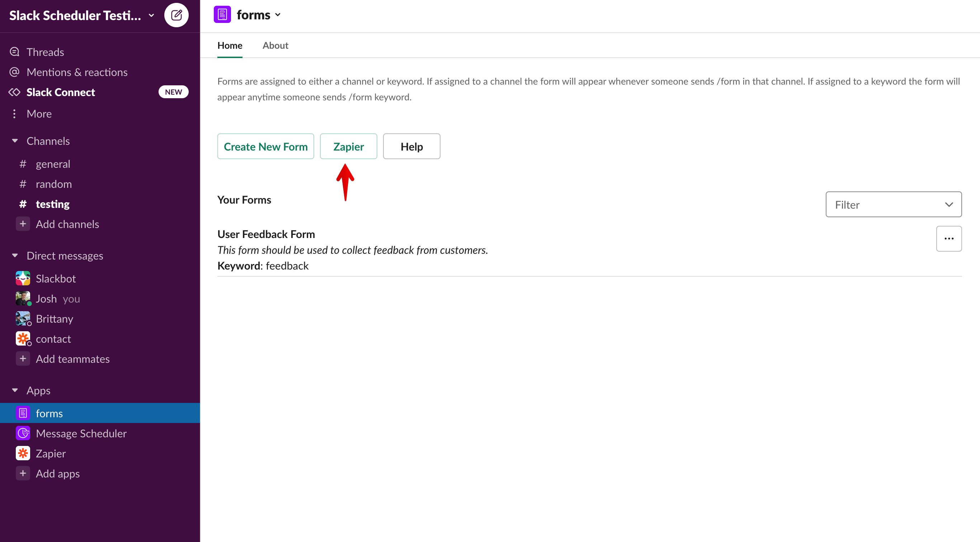Open the Message Scheduler app
The image size is (980, 542).
(x=81, y=433)
